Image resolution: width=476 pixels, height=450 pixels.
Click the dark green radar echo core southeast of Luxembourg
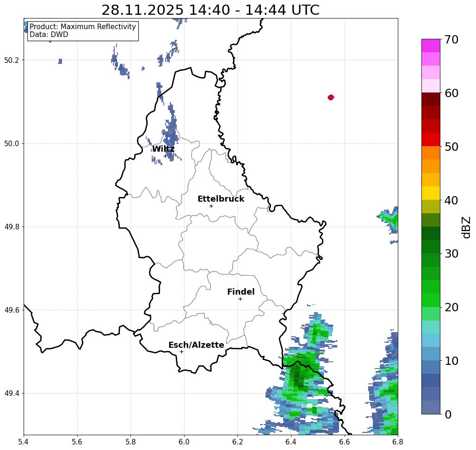click(x=298, y=376)
